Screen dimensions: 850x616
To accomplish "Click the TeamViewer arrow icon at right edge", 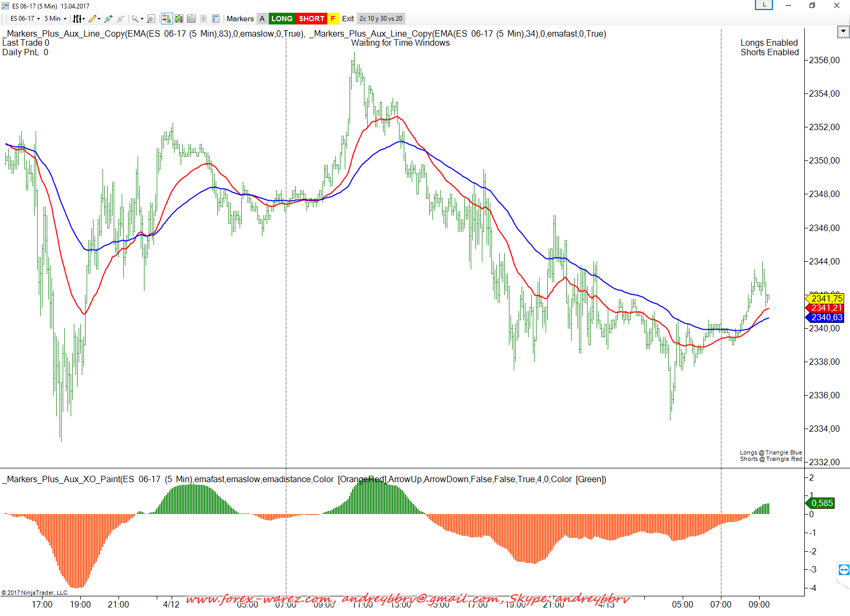I will point(844,570).
